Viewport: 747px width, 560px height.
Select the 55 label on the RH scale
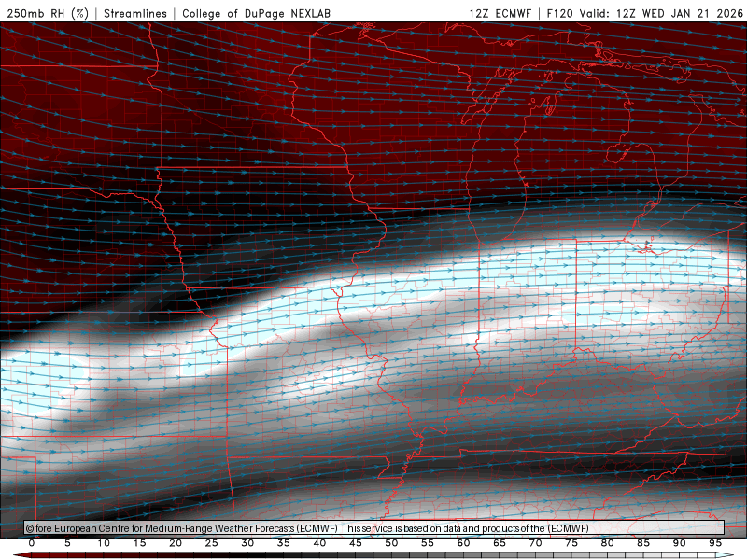428,543
